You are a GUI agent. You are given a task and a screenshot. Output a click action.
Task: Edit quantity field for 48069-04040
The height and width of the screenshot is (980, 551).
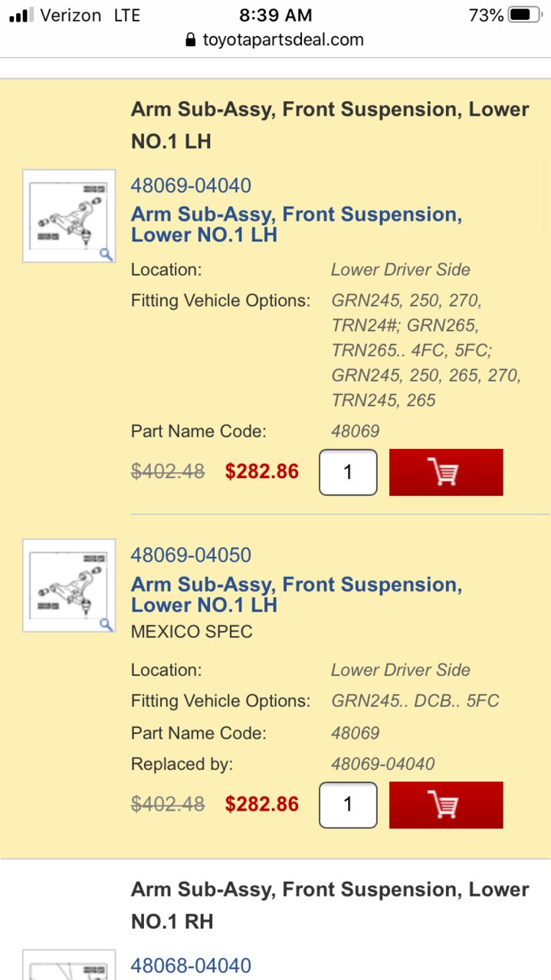pyautogui.click(x=348, y=472)
